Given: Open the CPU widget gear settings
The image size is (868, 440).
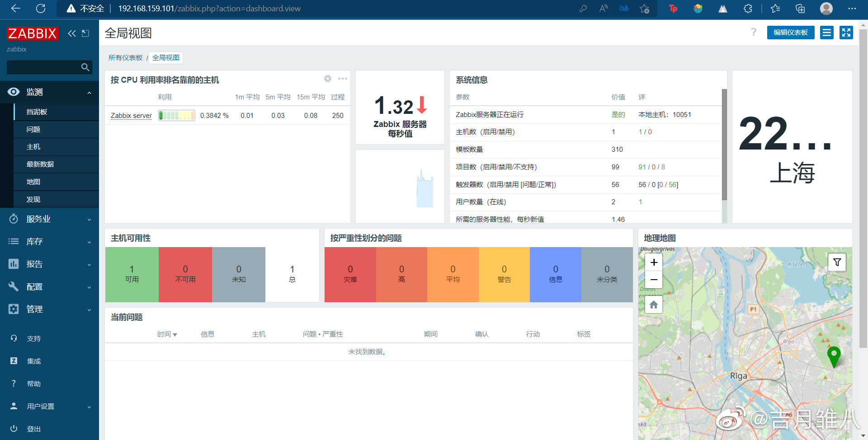Looking at the screenshot, I should tap(328, 79).
